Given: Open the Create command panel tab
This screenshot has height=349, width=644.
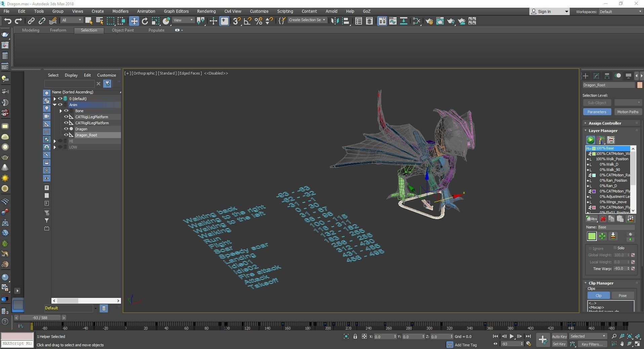Looking at the screenshot, I should (586, 76).
